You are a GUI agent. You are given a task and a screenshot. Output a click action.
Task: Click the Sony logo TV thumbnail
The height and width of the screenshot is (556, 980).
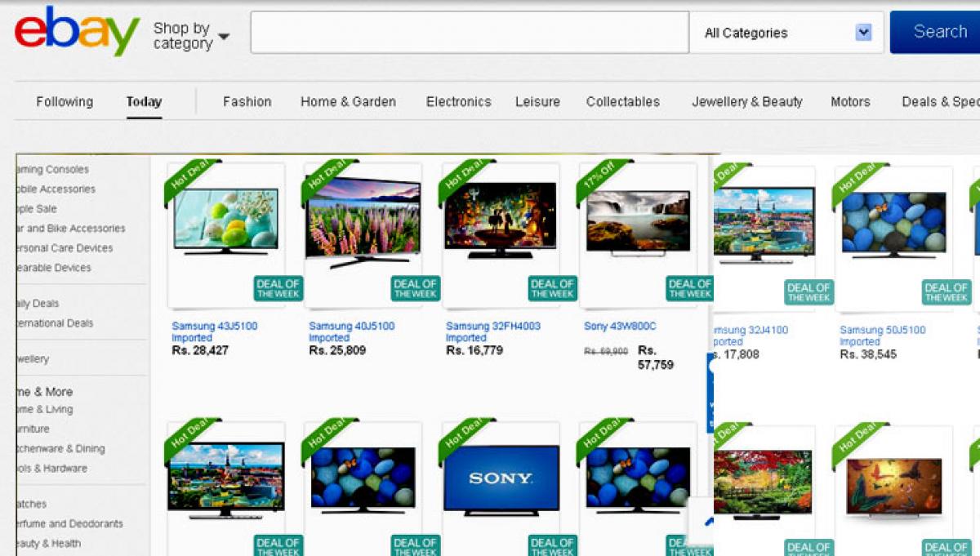(x=500, y=480)
